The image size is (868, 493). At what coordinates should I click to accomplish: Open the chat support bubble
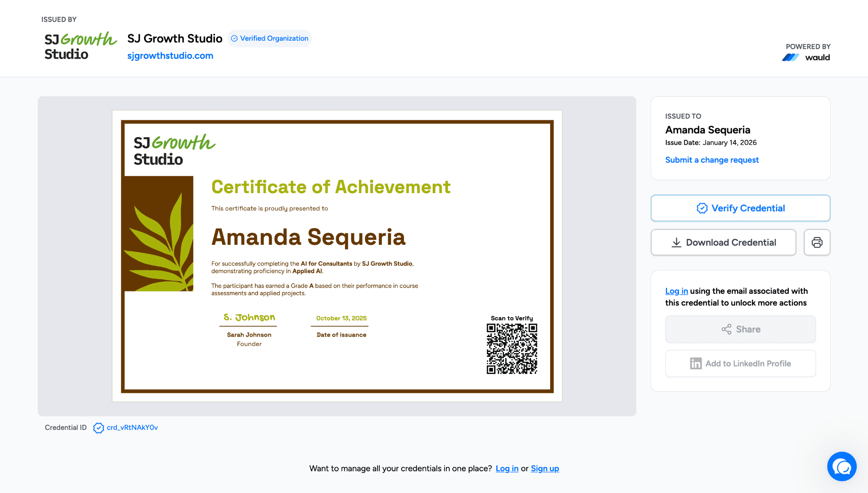tap(842, 466)
